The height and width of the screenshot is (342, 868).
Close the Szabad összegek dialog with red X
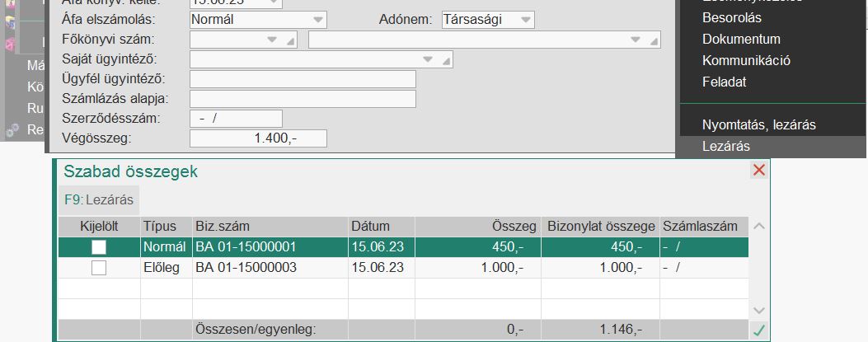759,170
